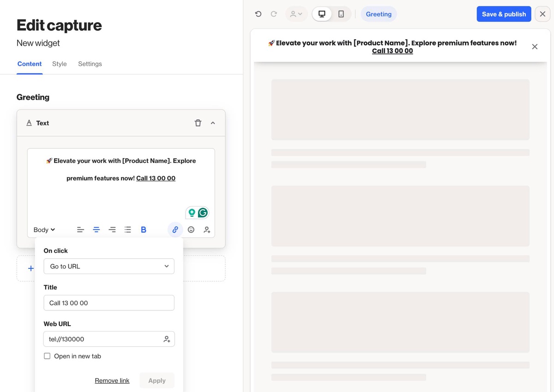Toggle bold formatting
This screenshot has height=392, width=554.
click(x=144, y=230)
